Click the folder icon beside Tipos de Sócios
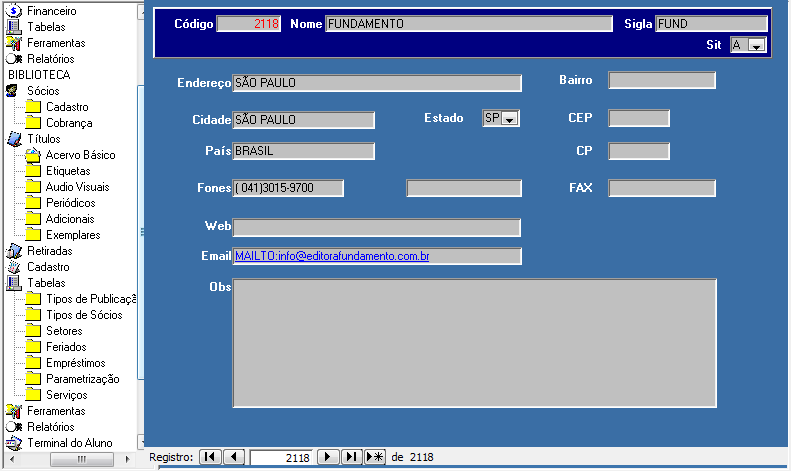Screen dimensions: 791x471 pos(33,315)
